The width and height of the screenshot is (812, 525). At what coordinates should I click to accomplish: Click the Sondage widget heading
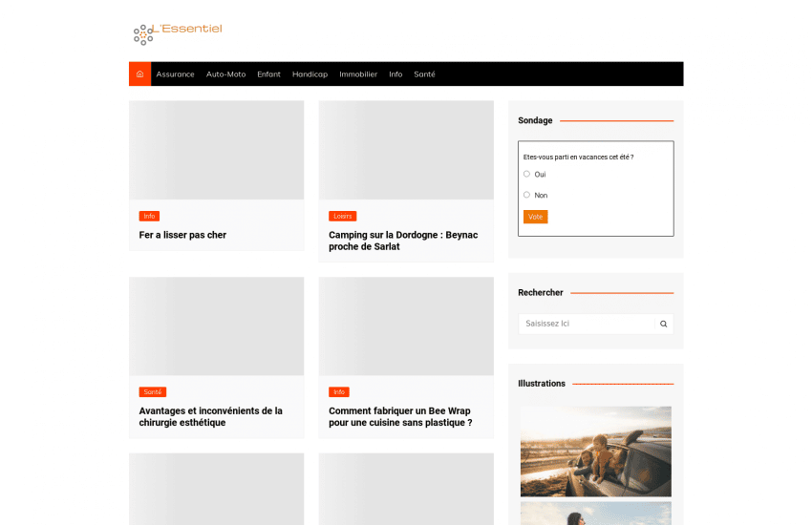[535, 120]
